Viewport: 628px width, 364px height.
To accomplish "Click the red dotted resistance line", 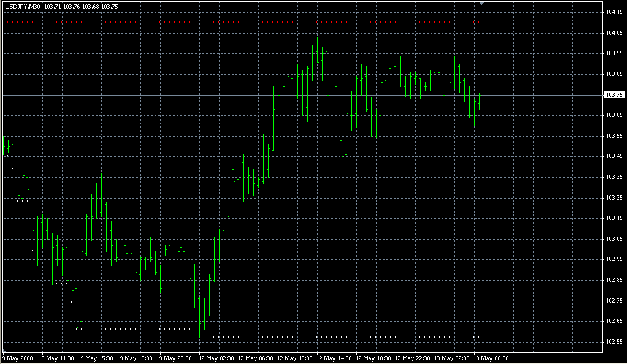I will [245, 22].
